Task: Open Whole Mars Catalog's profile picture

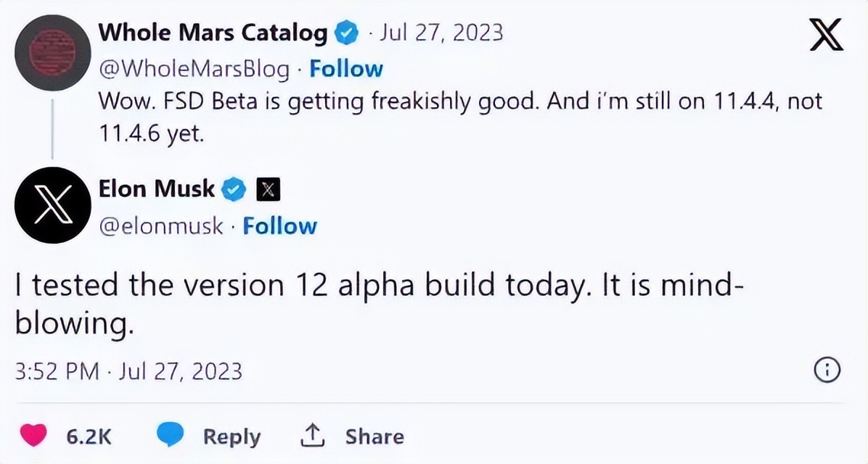Action: (x=52, y=49)
